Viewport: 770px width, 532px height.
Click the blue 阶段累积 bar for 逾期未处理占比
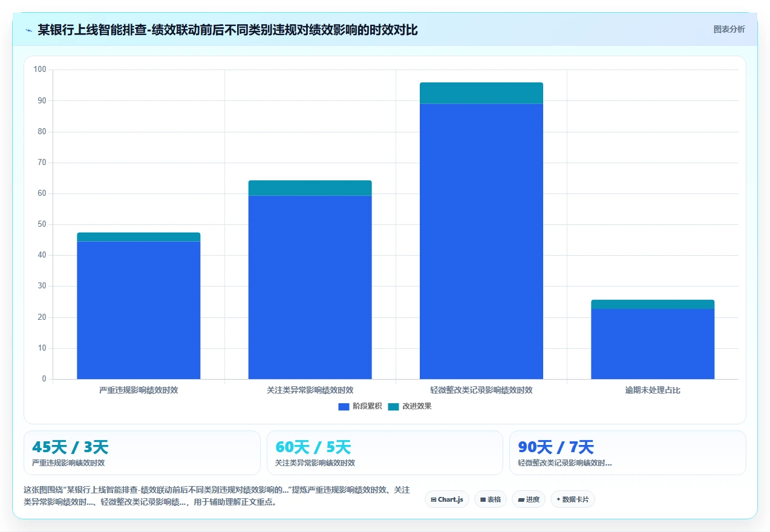(x=652, y=344)
